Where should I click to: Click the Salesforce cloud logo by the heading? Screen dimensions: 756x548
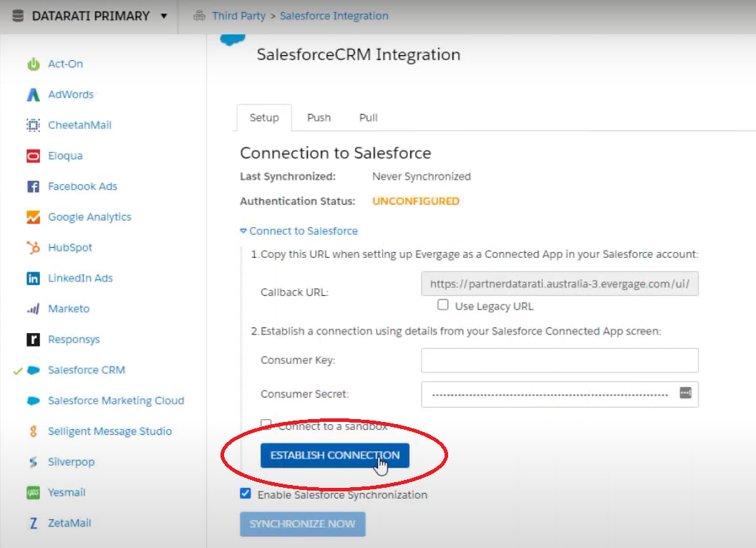(x=233, y=39)
